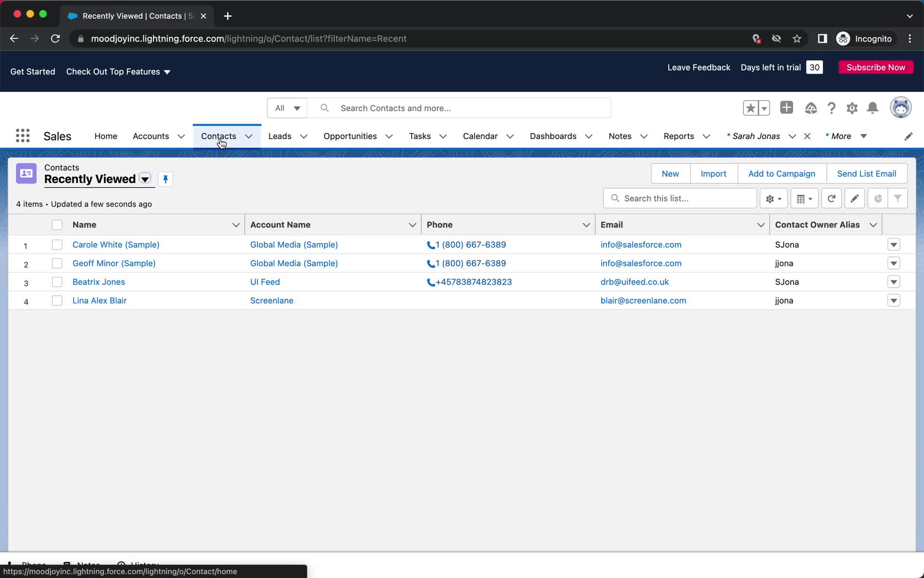Viewport: 924px width, 578px height.
Task: Open the Name column menu
Action: 236,225
